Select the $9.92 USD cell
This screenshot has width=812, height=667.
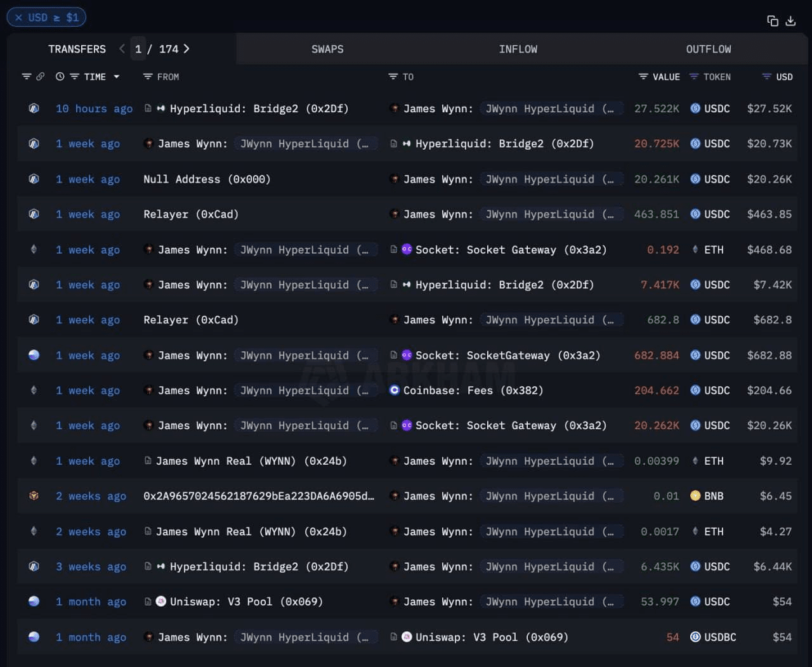click(776, 461)
